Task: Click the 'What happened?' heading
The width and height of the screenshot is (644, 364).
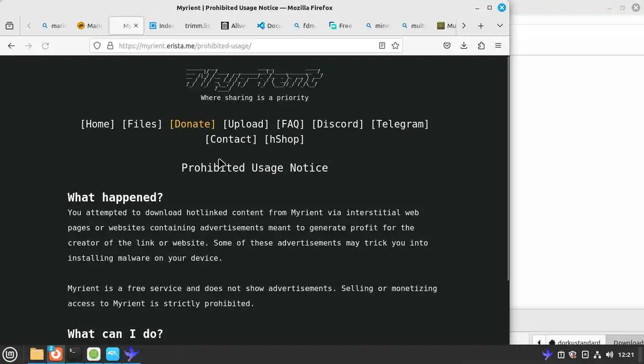Action: point(115,197)
